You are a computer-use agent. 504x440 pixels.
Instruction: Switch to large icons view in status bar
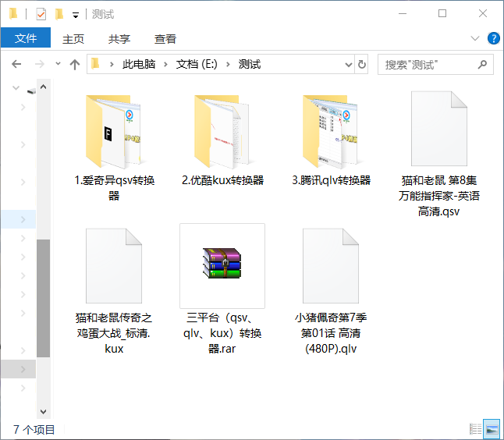point(492,429)
